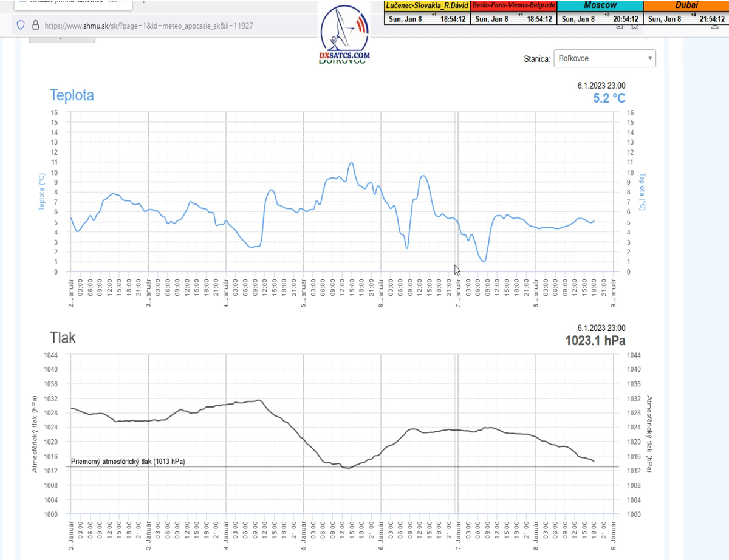Click the Berlin-Paris-Vienna-Belgrade clock header
This screenshot has height=560, width=729.
[x=513, y=5]
